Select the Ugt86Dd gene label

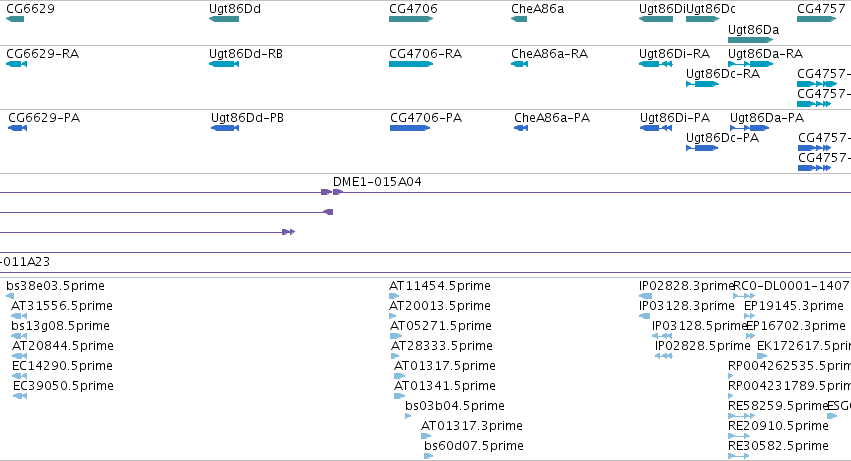pos(234,9)
